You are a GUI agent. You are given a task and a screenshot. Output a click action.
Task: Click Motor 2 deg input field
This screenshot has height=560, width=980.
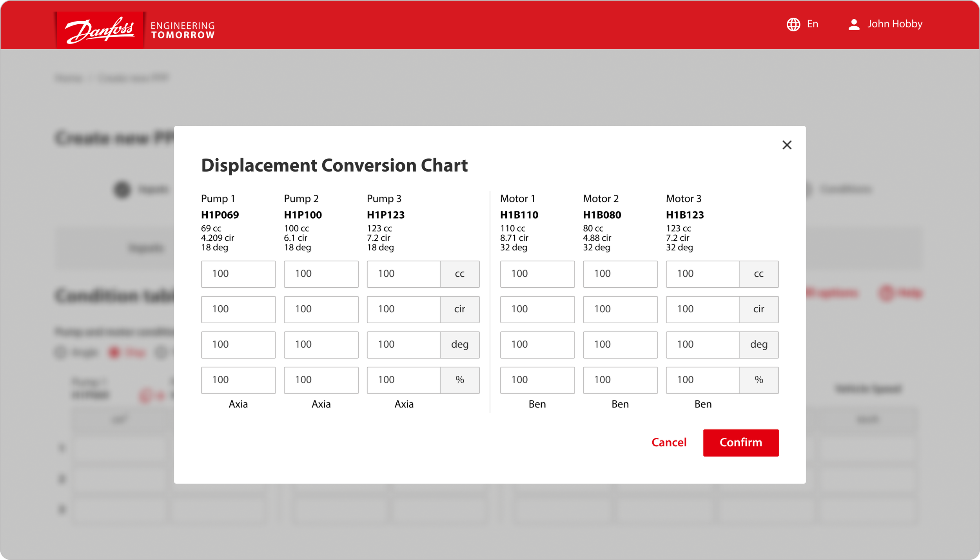pos(620,344)
